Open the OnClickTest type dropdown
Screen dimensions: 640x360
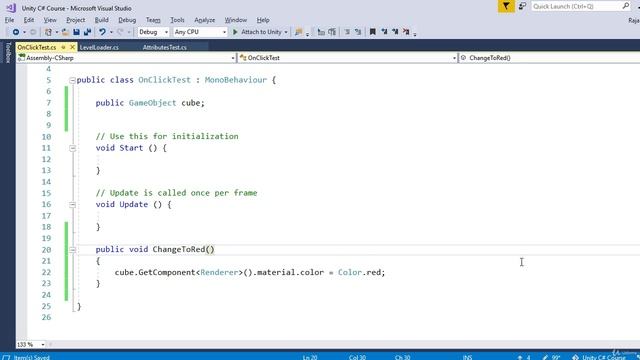(x=348, y=58)
